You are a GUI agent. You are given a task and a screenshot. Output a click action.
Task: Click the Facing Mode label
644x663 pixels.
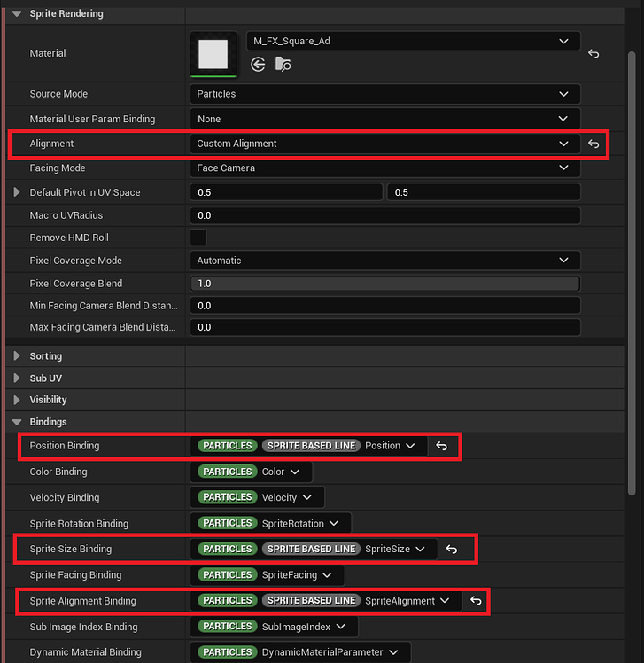58,168
